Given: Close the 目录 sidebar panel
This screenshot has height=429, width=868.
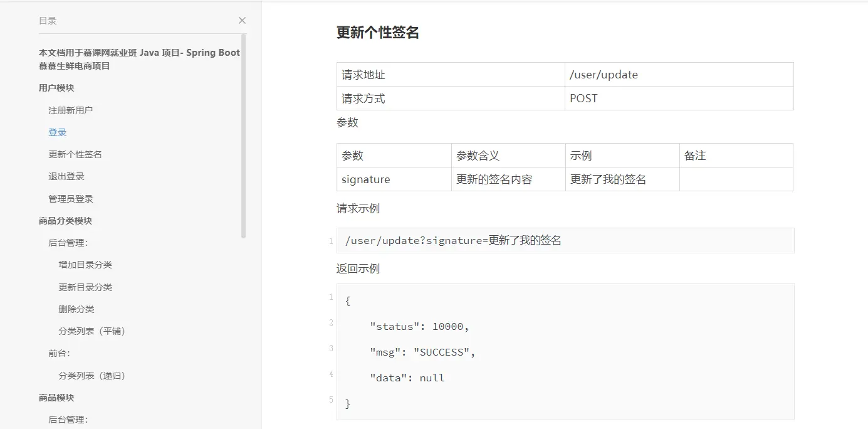Looking at the screenshot, I should pyautogui.click(x=242, y=21).
